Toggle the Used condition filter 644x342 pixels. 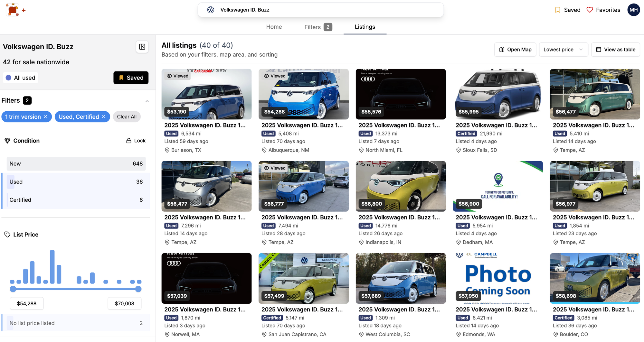point(76,182)
